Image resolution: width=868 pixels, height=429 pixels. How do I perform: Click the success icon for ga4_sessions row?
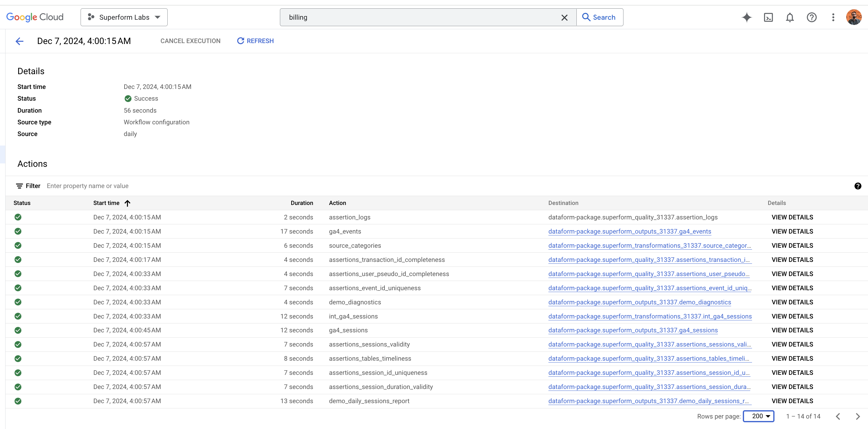[18, 330]
